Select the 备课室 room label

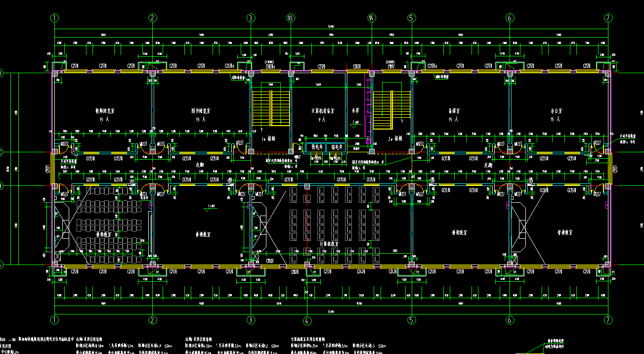coord(454,111)
